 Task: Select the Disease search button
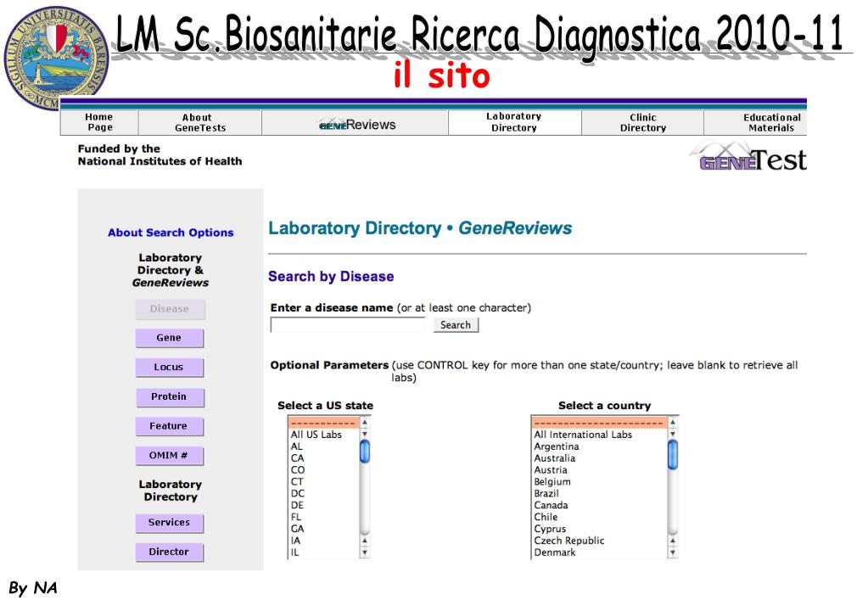pos(170,309)
